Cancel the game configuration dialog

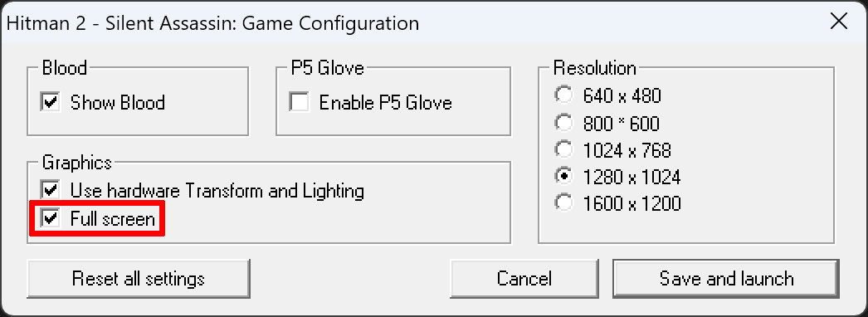[524, 278]
